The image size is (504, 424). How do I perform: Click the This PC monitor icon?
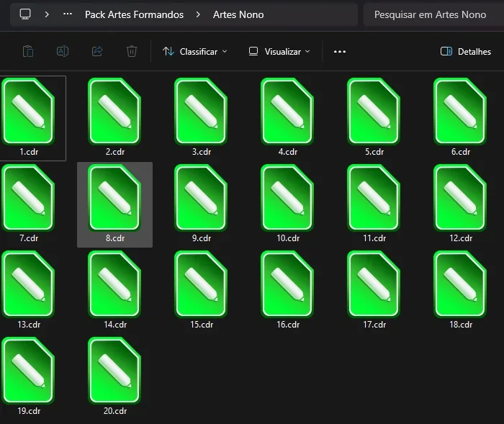point(25,14)
